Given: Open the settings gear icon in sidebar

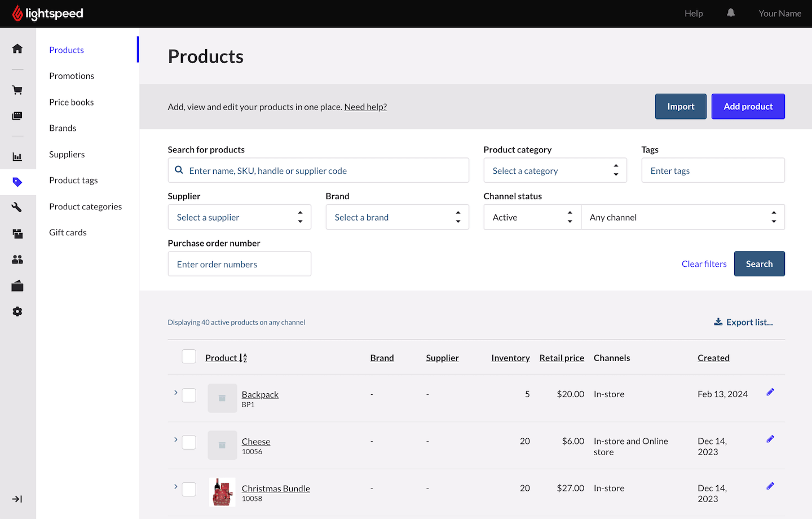Looking at the screenshot, I should pyautogui.click(x=17, y=312).
